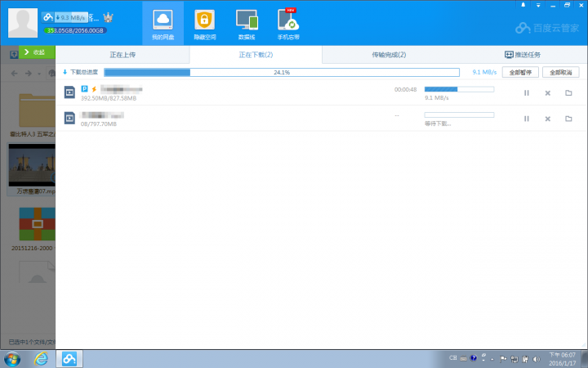Click the storage usage bar 353.05GB/2056.00GB
The image size is (588, 368).
click(x=75, y=30)
